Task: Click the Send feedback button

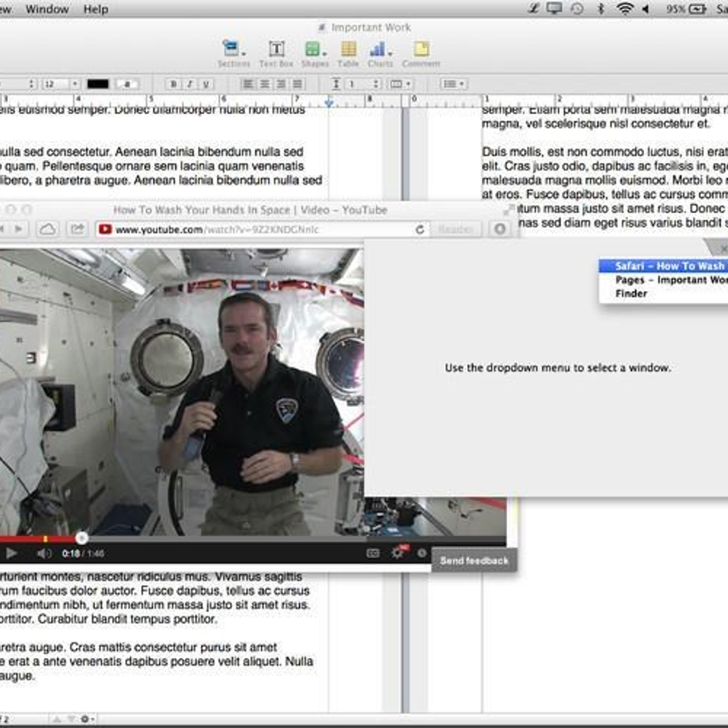Action: pyautogui.click(x=474, y=561)
